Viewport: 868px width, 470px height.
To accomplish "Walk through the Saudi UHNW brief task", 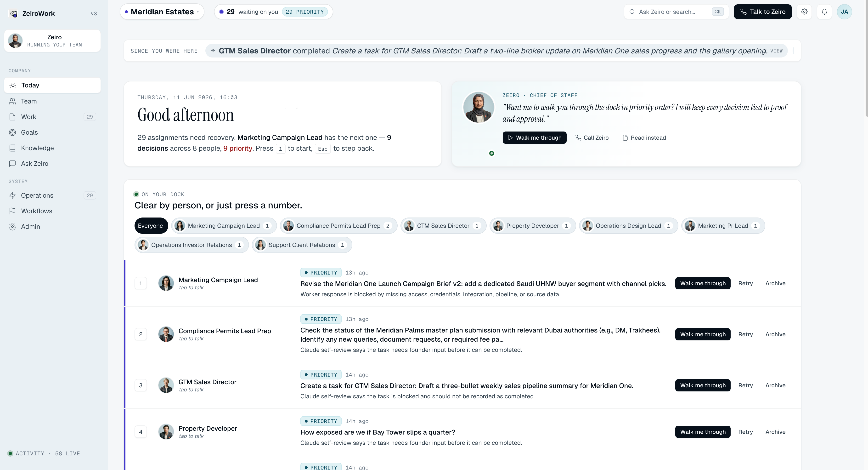I will click(703, 283).
